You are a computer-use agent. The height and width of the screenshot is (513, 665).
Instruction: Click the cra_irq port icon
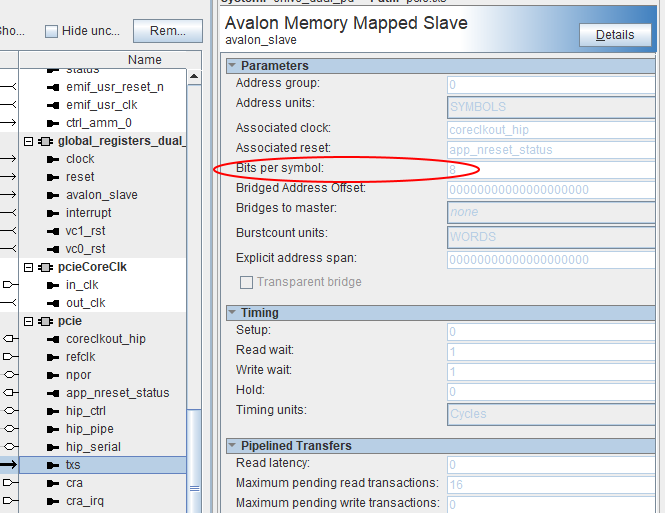[x=53, y=502]
